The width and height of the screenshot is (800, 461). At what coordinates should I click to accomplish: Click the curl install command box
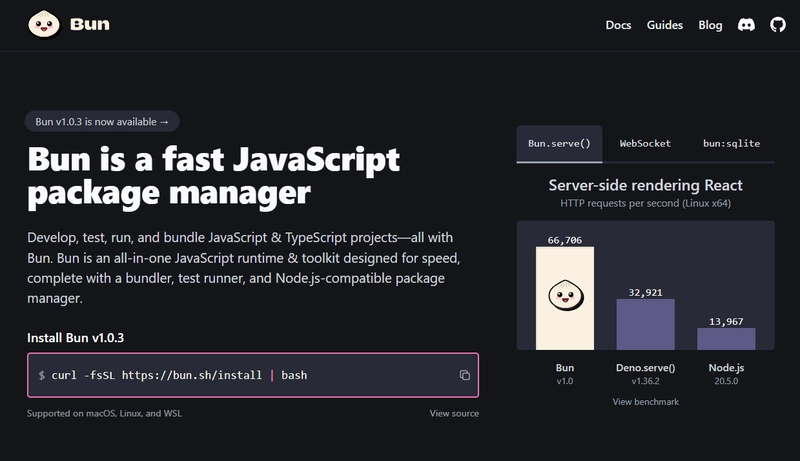(x=253, y=375)
